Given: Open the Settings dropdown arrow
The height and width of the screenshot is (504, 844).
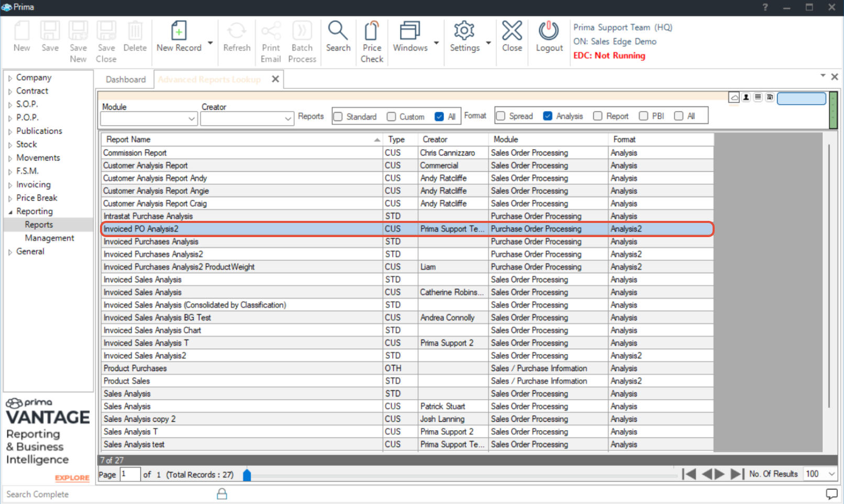Looking at the screenshot, I should (488, 43).
